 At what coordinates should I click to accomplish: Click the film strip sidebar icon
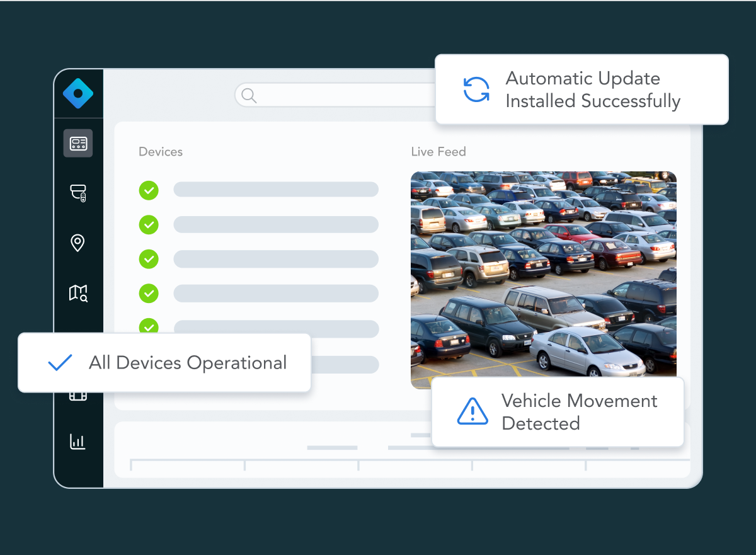coord(78,396)
